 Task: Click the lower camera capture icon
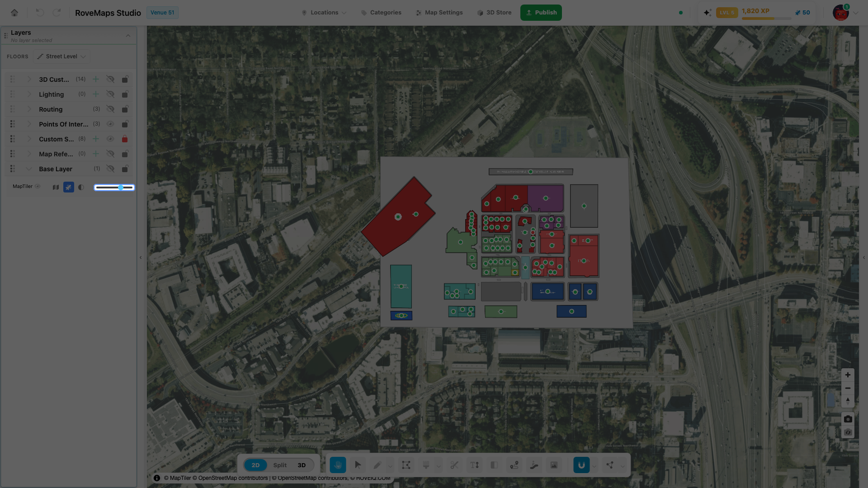[848, 432]
